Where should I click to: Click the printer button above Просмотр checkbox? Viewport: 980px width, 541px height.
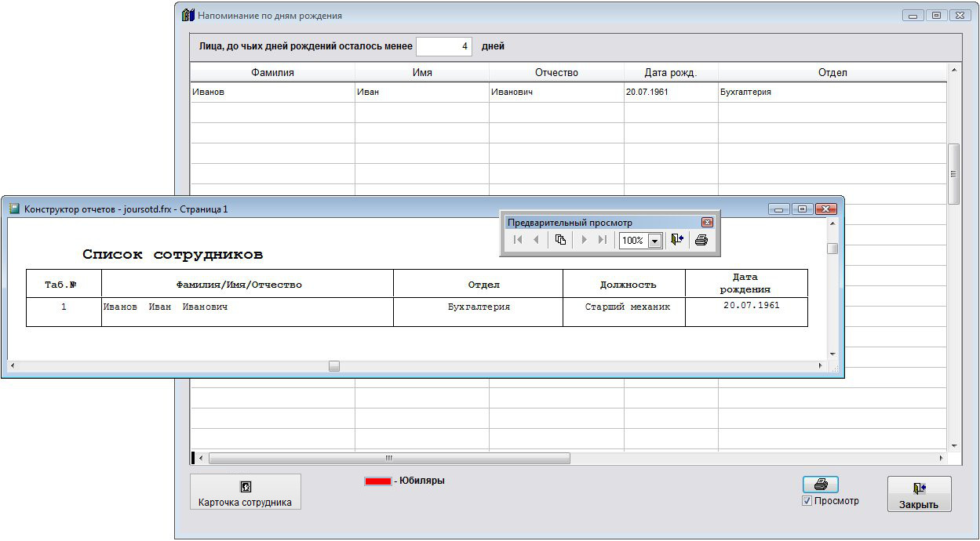click(821, 485)
